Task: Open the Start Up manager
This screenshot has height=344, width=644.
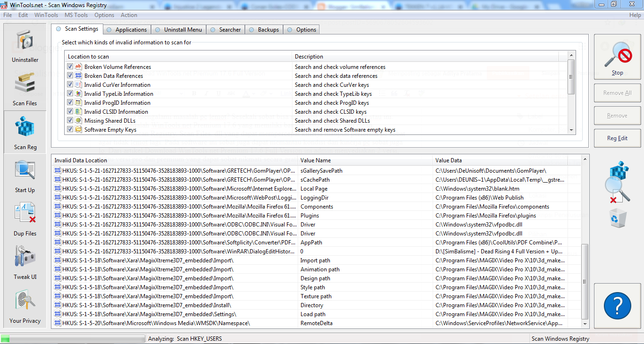Action: [25, 176]
